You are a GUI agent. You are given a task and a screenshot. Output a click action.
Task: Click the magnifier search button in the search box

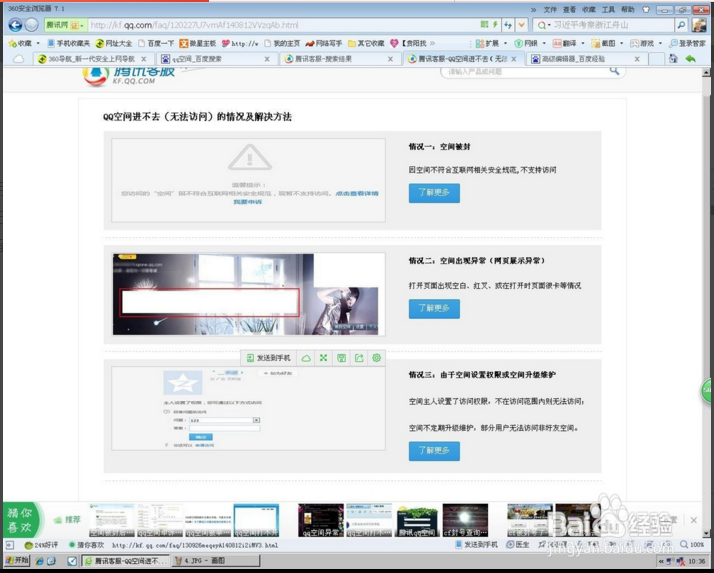pos(681,25)
